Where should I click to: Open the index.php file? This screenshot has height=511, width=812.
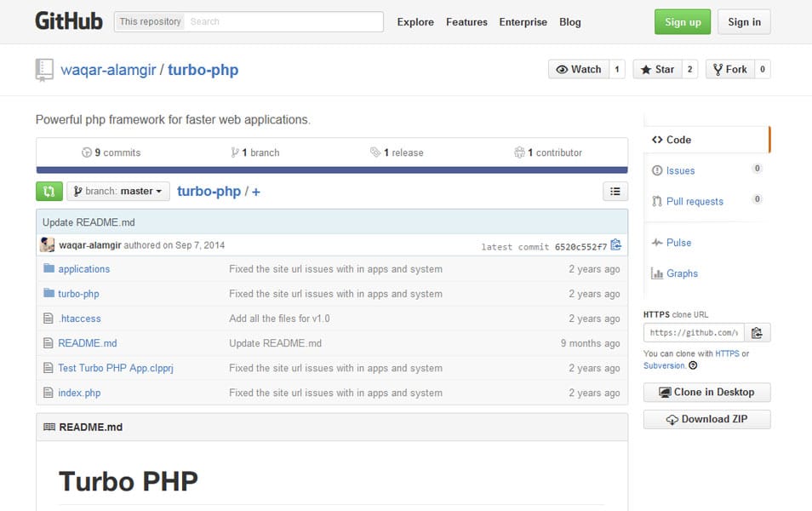point(79,393)
